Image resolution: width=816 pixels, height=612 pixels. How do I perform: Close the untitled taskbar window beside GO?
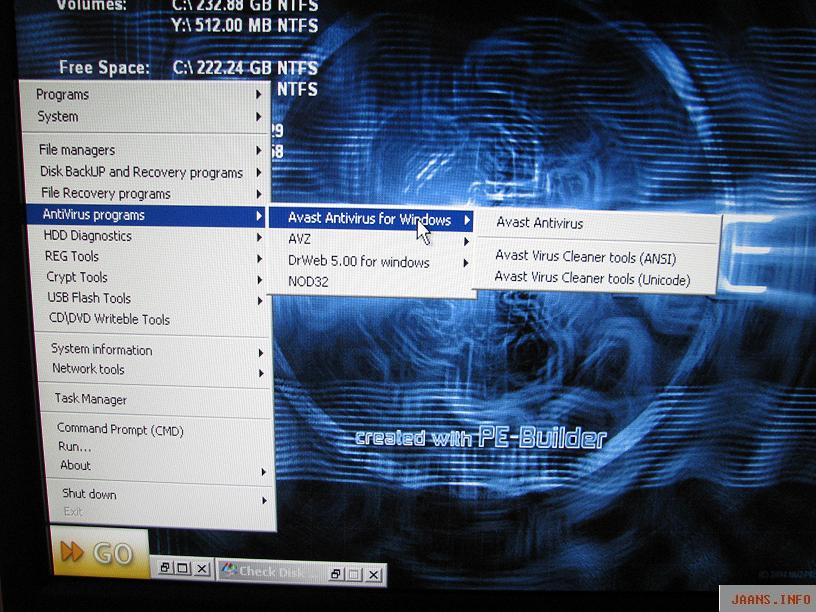pyautogui.click(x=201, y=569)
